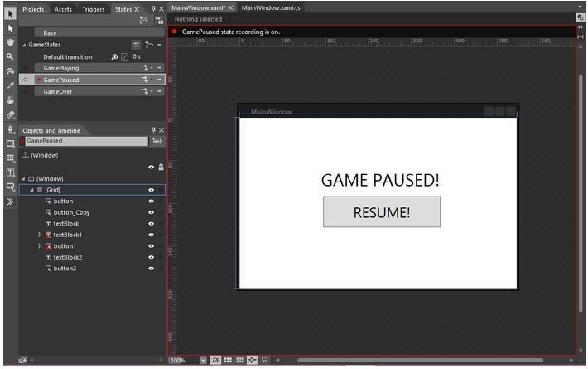Select the Gradient/Brush Transform tool

10,114
